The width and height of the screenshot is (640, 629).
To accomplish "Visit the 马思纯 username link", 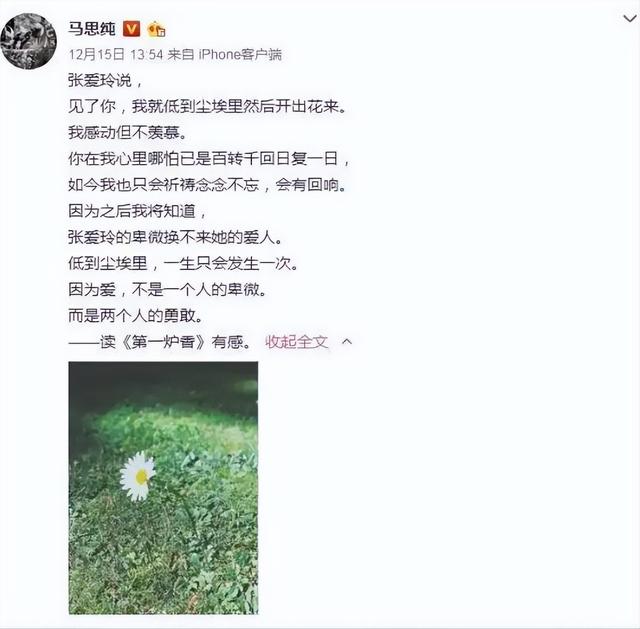I will [92, 29].
